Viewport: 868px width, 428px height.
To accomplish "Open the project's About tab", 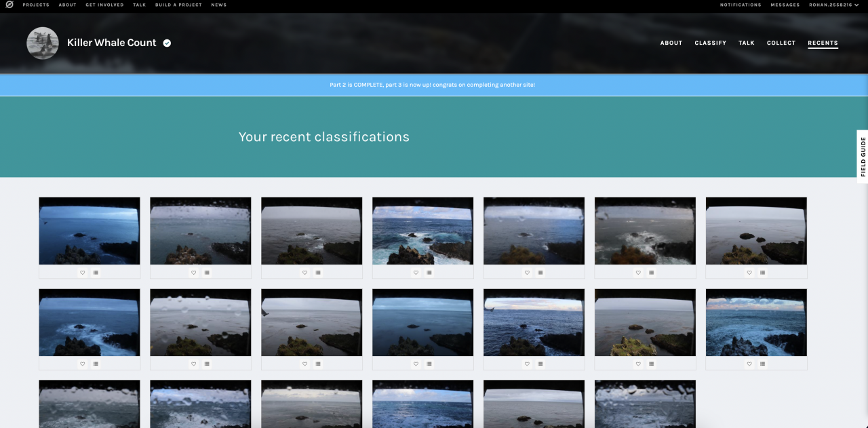I will point(671,43).
